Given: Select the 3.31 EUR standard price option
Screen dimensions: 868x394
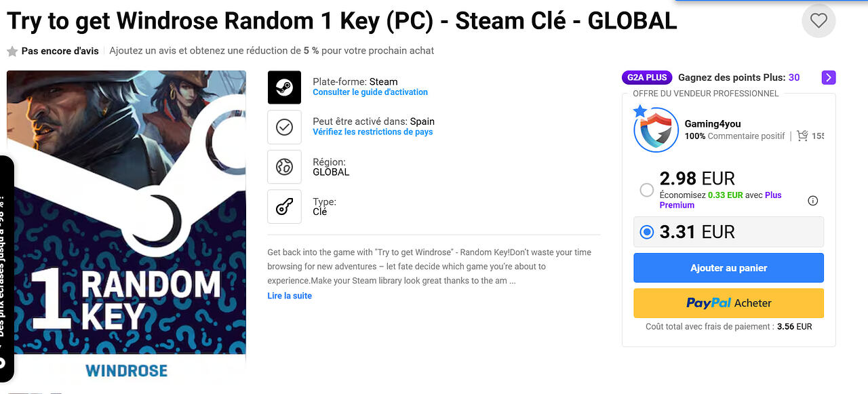Looking at the screenshot, I should pos(647,232).
